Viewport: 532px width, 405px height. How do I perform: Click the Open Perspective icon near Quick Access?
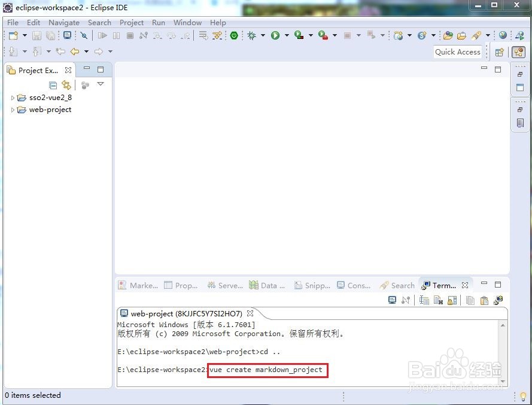(501, 52)
